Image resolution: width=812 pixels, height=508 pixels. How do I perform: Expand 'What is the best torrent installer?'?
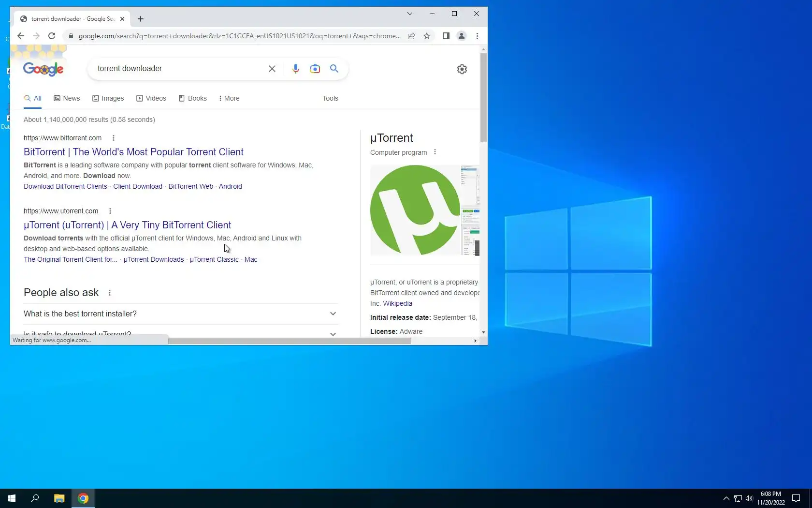point(181,314)
